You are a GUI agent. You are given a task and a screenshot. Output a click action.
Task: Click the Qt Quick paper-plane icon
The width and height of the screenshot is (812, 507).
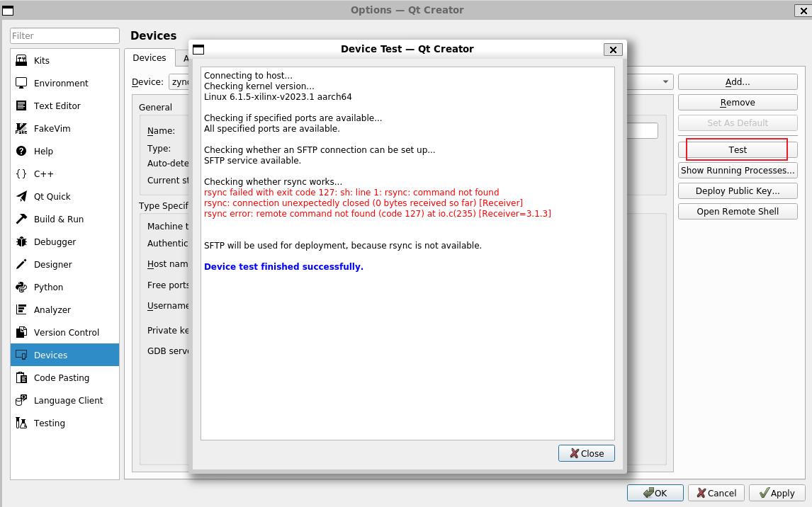(21, 197)
